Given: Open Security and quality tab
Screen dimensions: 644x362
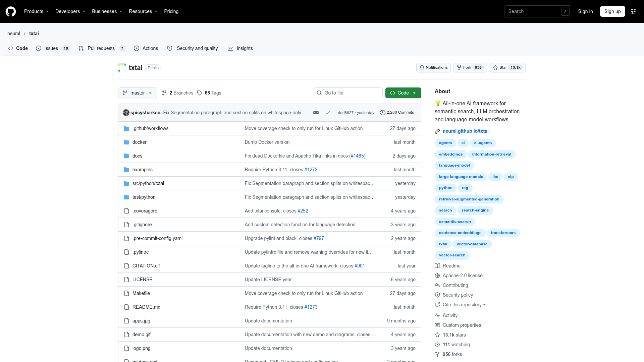Looking at the screenshot, I should tap(193, 48).
